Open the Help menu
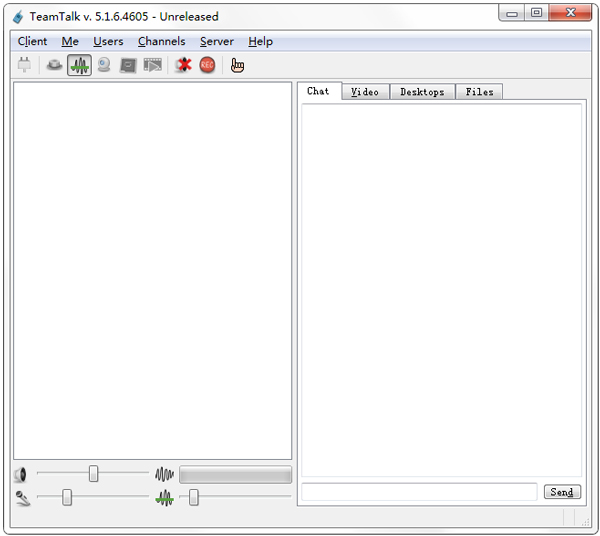600x536 pixels. click(x=261, y=41)
